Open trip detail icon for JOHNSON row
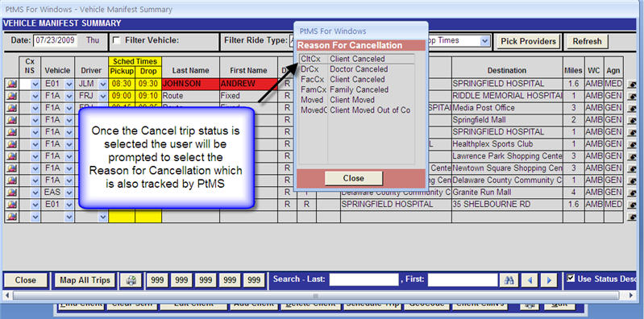The image size is (644, 319). pyautogui.click(x=11, y=84)
